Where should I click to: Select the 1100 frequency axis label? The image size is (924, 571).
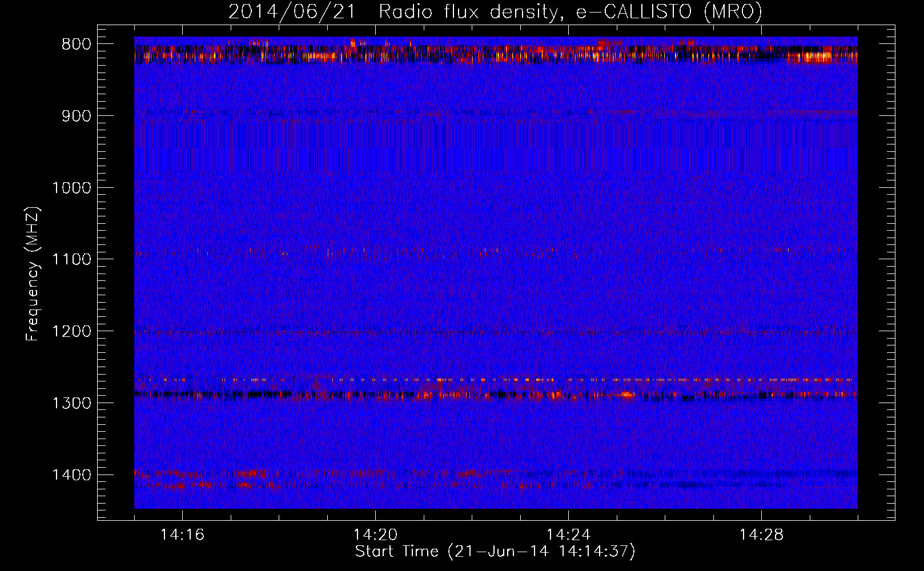71,260
